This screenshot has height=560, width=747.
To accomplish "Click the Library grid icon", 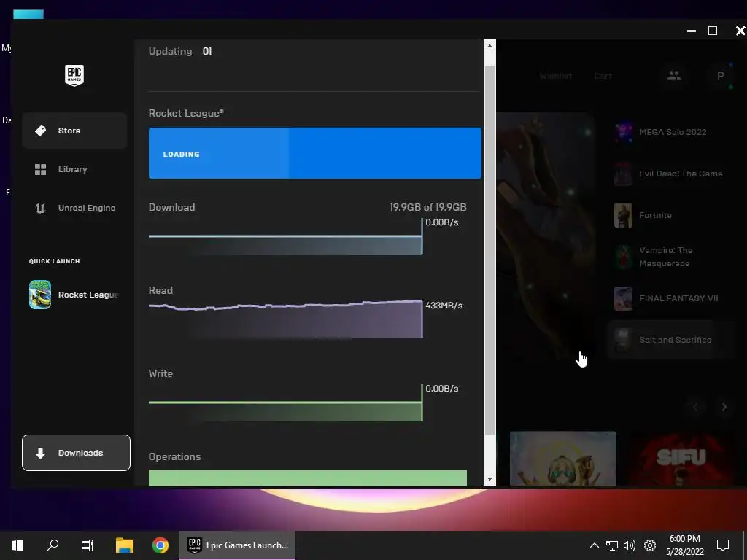I will click(41, 169).
